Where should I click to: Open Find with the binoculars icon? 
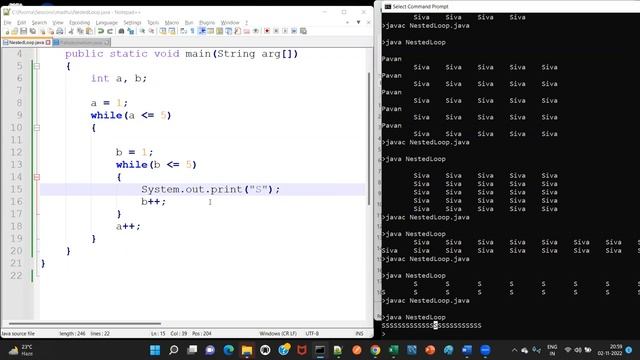click(x=121, y=31)
